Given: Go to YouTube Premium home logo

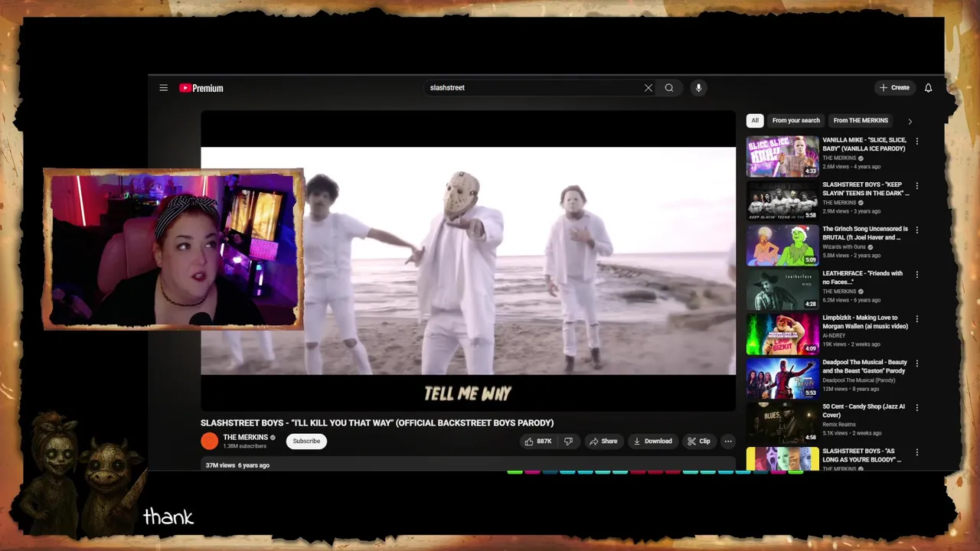Looking at the screenshot, I should pos(201,88).
